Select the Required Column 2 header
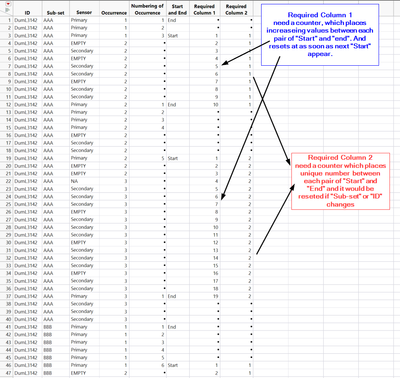 236,9
